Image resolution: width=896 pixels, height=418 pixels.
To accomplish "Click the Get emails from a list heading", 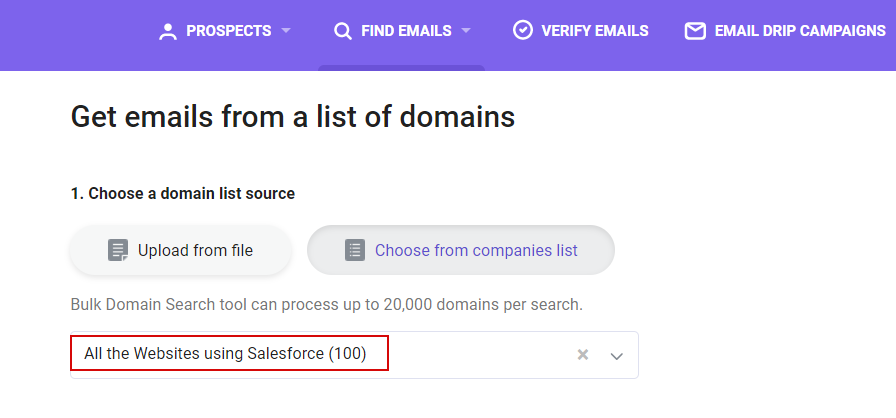I will pyautogui.click(x=293, y=116).
